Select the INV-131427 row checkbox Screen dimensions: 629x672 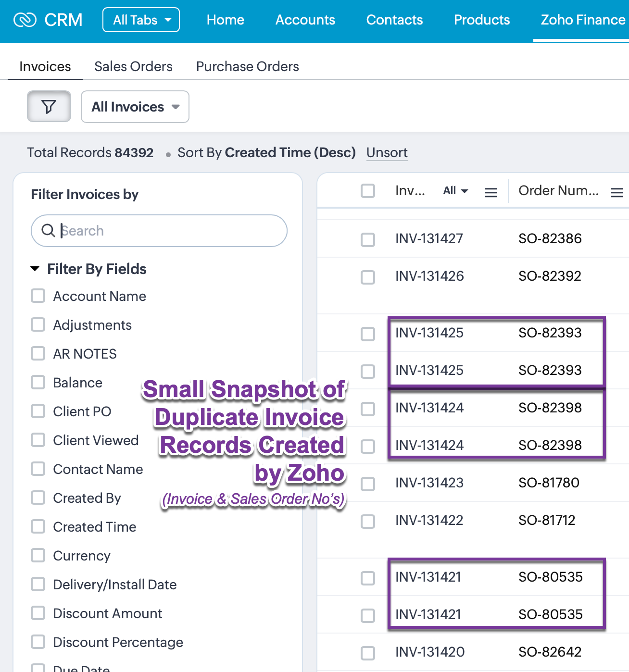click(x=368, y=240)
